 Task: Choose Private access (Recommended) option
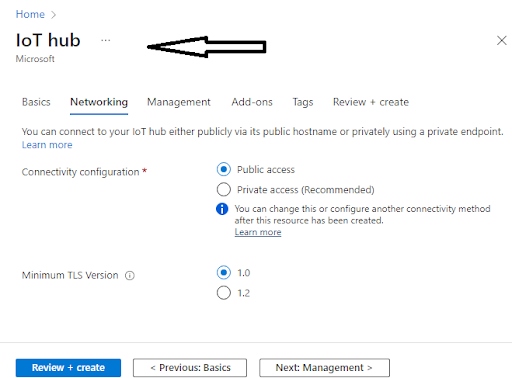coord(224,190)
